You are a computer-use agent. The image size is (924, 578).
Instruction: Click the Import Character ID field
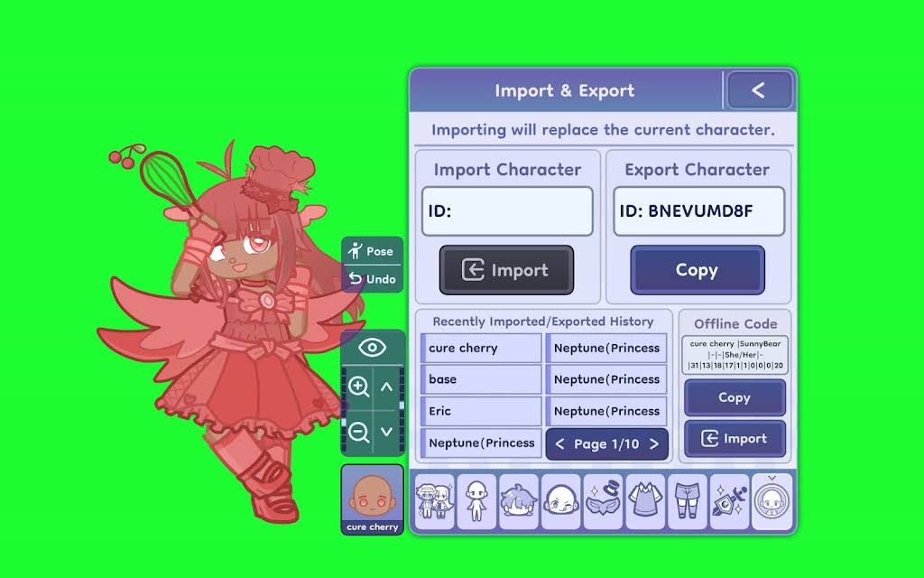pos(507,211)
